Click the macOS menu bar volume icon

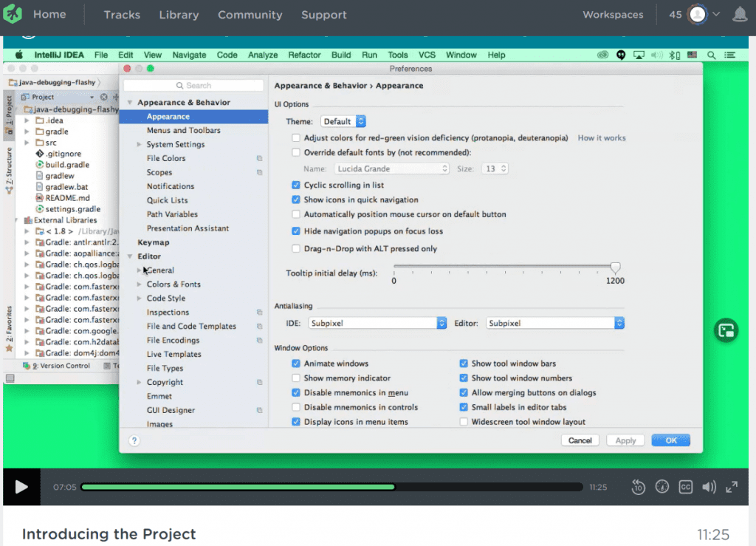(x=656, y=55)
